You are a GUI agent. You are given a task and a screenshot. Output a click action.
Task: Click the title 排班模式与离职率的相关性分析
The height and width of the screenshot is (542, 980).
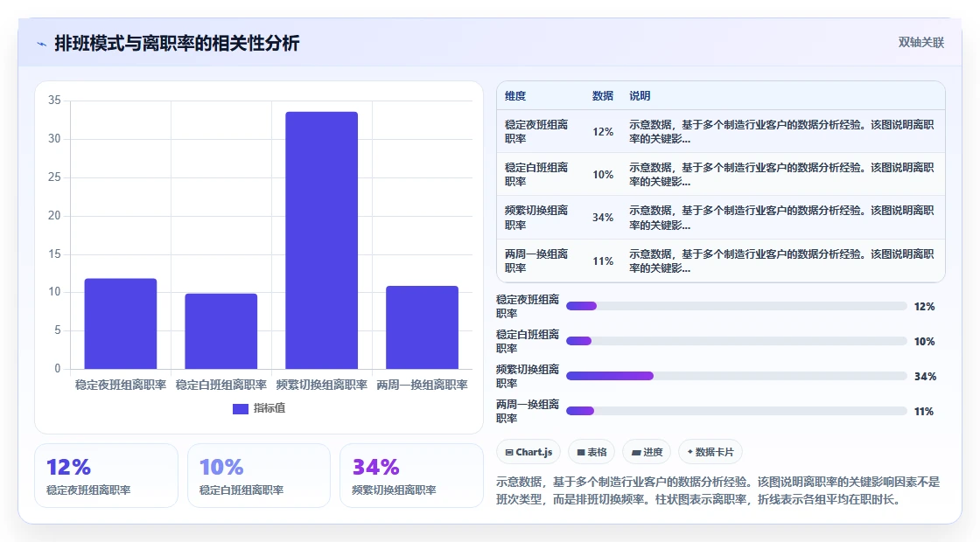tap(177, 43)
